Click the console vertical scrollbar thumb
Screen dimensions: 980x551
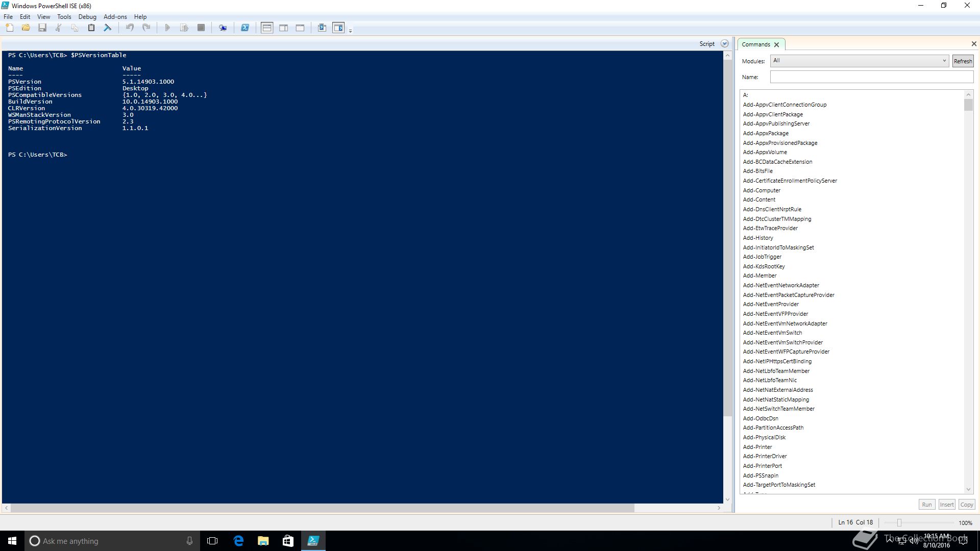728,238
